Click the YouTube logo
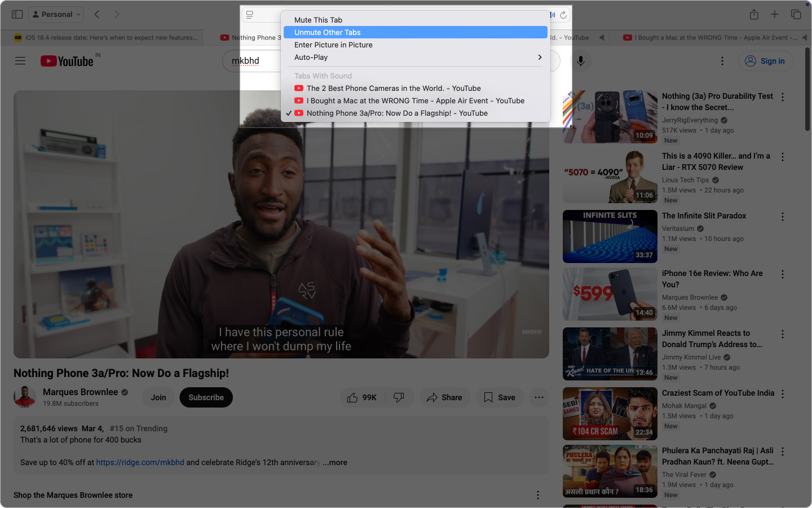 (67, 61)
